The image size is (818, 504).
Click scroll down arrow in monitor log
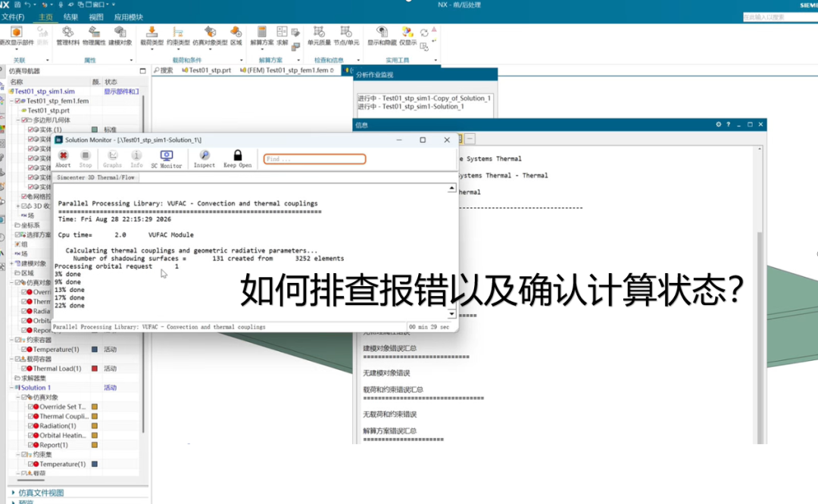451,314
